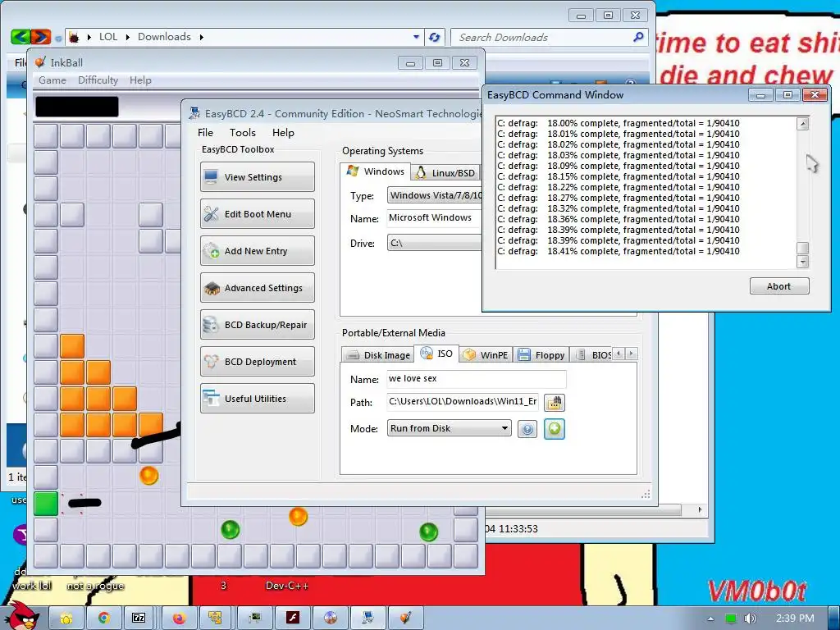Open the Explorer address bar history dropdown
The image size is (840, 630).
[x=416, y=37]
